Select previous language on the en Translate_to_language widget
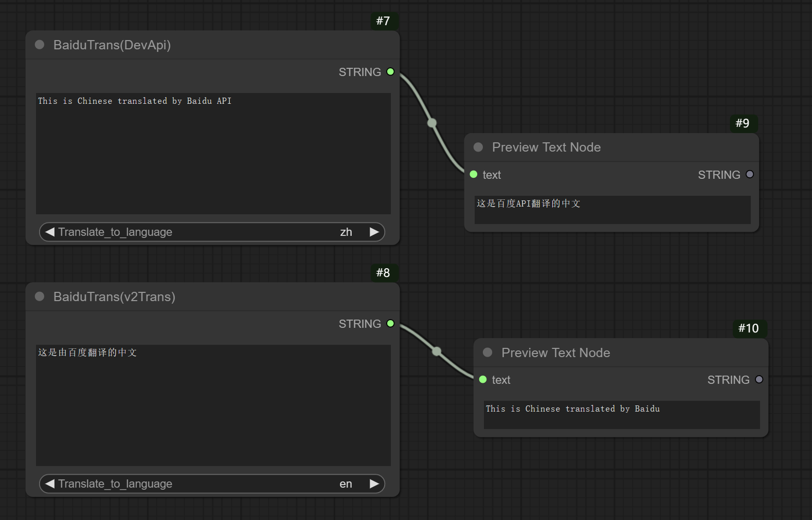The image size is (812, 520). [50, 484]
